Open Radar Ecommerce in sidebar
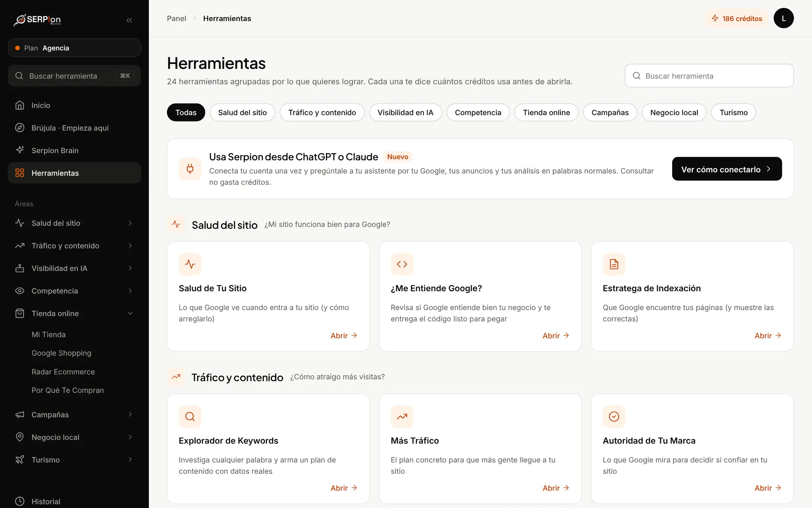Screen dimensions: 812x508 point(63,372)
